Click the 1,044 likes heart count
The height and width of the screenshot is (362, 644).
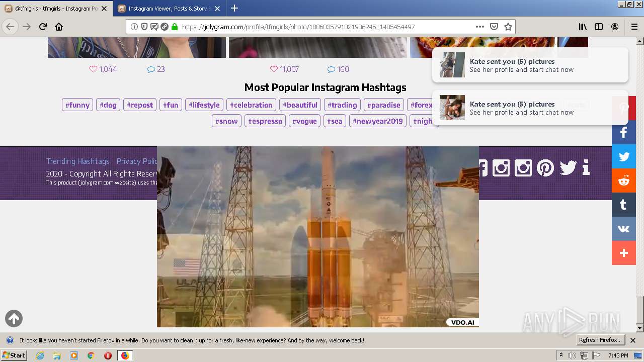(x=103, y=69)
